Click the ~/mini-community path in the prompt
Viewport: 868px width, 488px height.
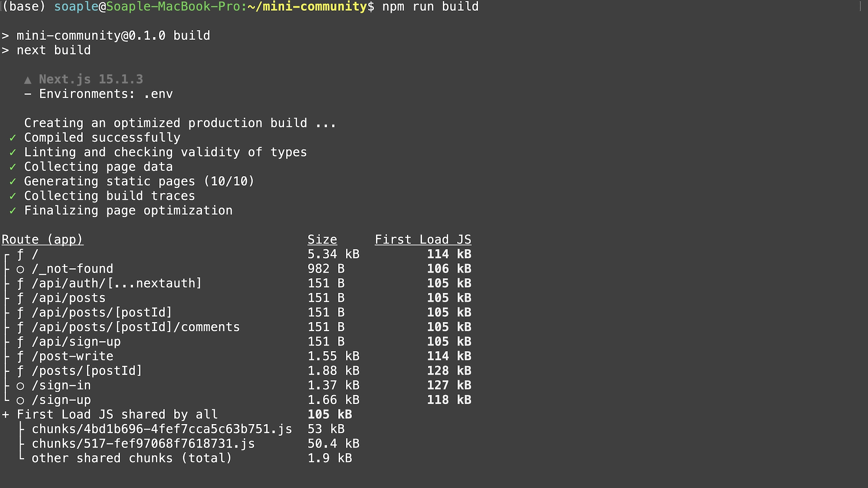pyautogui.click(x=307, y=7)
